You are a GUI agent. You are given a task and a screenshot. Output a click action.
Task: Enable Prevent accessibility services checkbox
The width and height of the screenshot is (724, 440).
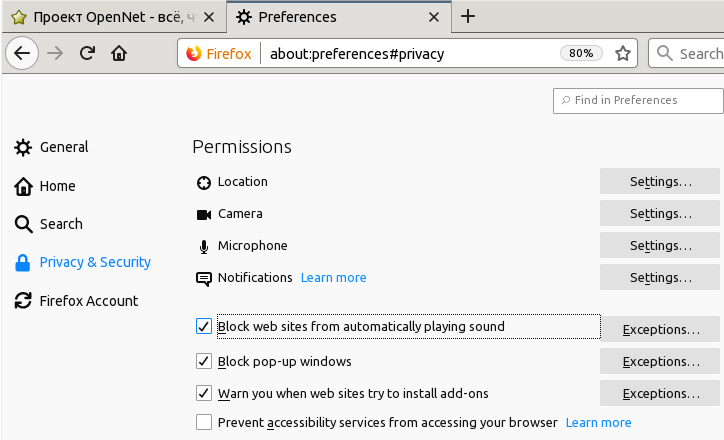click(204, 422)
